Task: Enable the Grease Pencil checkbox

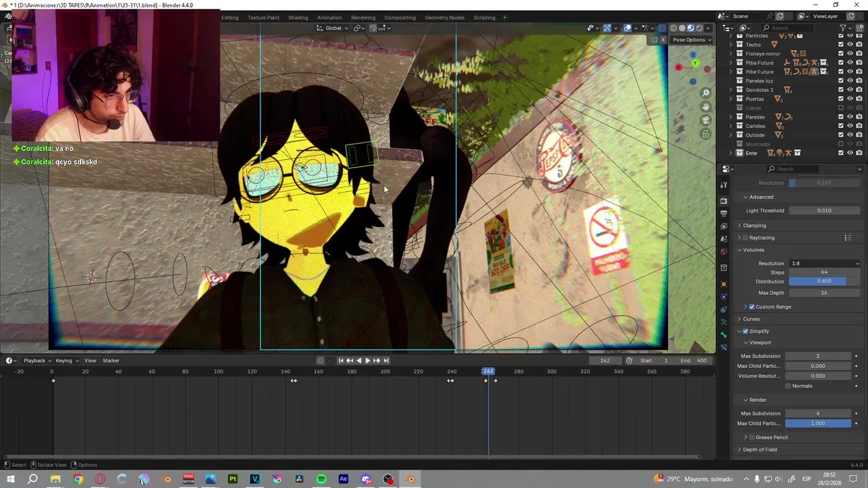Action: (752, 438)
